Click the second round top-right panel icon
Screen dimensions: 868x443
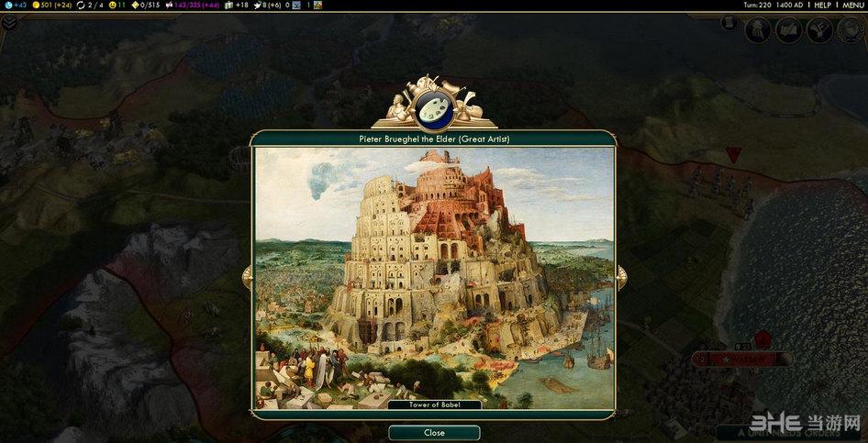[789, 30]
